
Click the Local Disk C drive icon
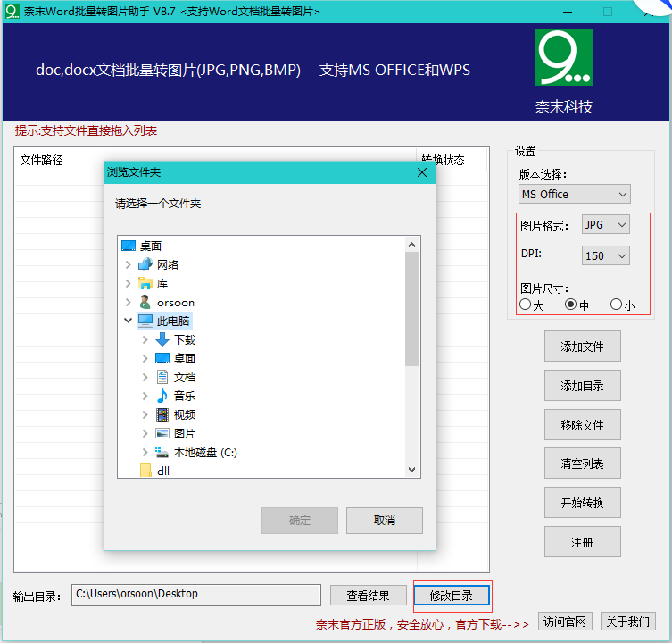click(162, 452)
